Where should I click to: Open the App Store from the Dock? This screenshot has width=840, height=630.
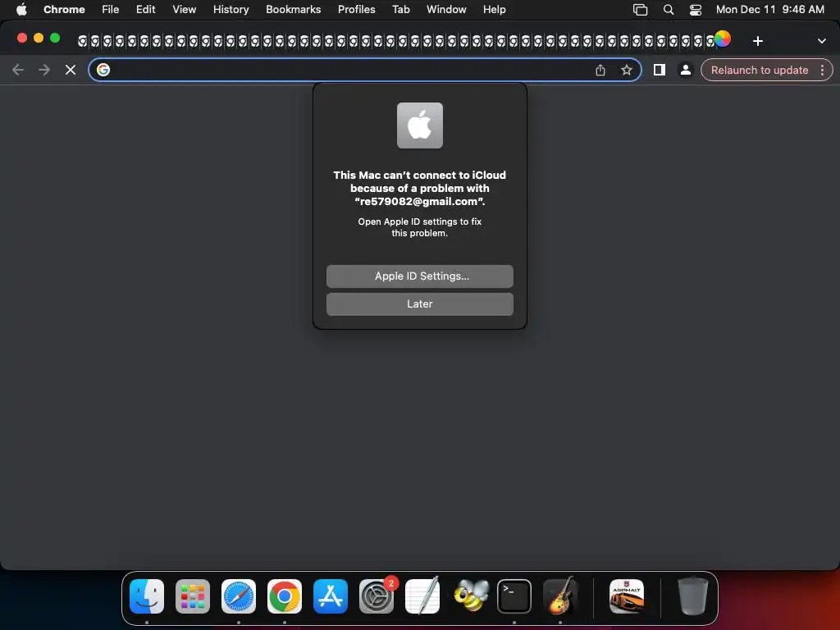click(x=331, y=596)
